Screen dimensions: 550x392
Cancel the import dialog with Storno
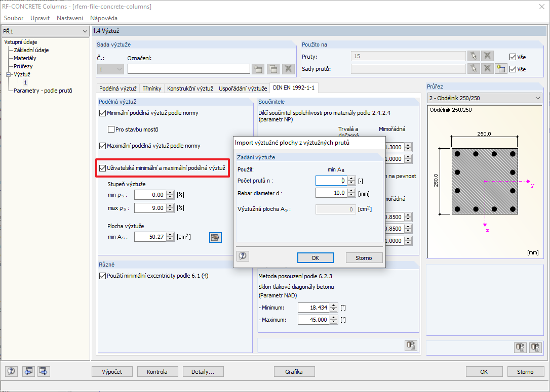tap(364, 257)
